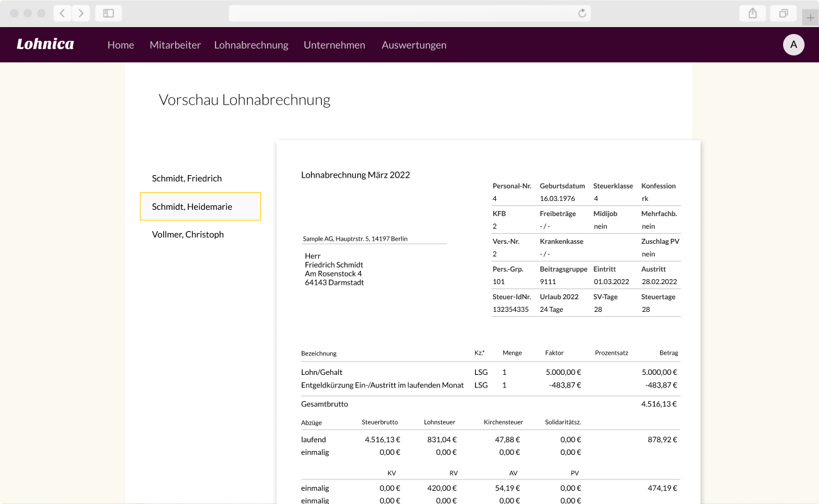Toggle the browser sidebar icon
The height and width of the screenshot is (504, 819).
(108, 13)
